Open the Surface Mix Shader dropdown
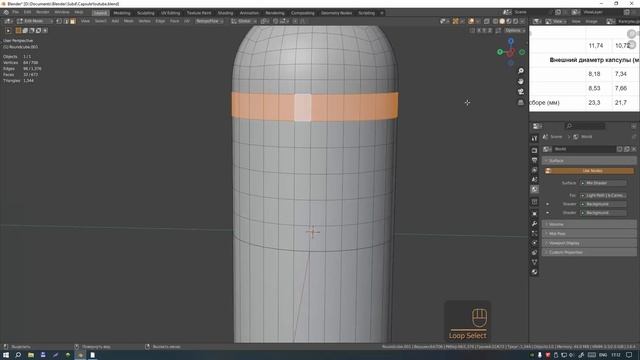Image resolution: width=640 pixels, height=360 pixels. coord(603,183)
